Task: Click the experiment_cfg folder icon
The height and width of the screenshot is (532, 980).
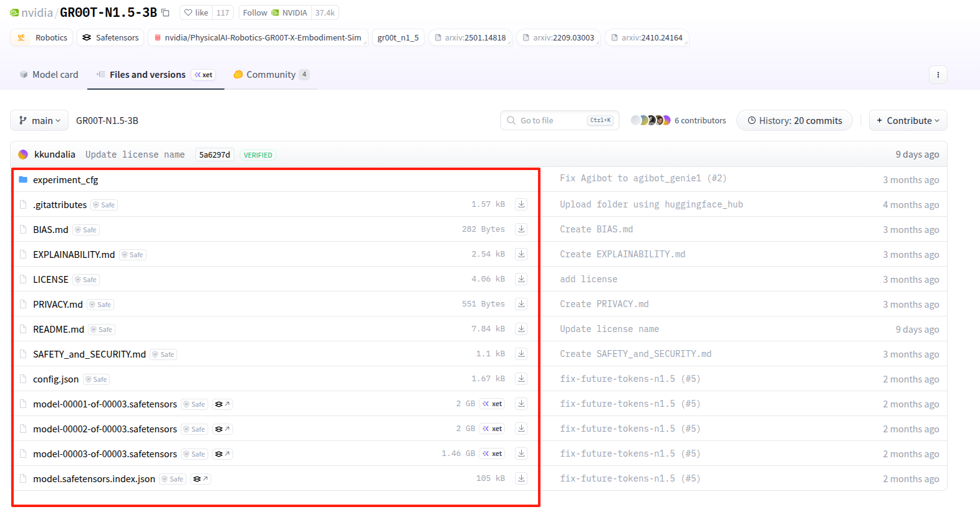Action: (23, 179)
